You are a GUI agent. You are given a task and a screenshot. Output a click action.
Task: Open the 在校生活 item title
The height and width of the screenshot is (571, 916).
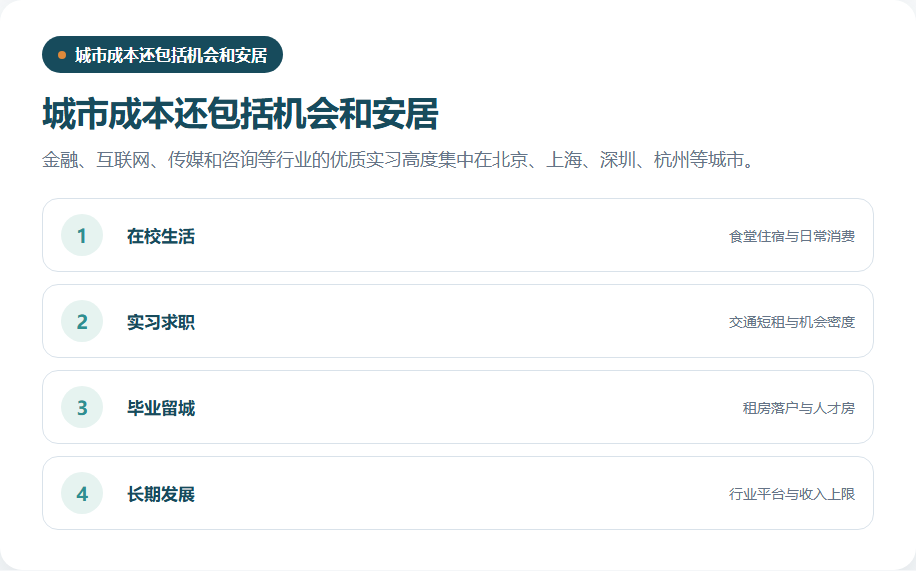pyautogui.click(x=161, y=236)
